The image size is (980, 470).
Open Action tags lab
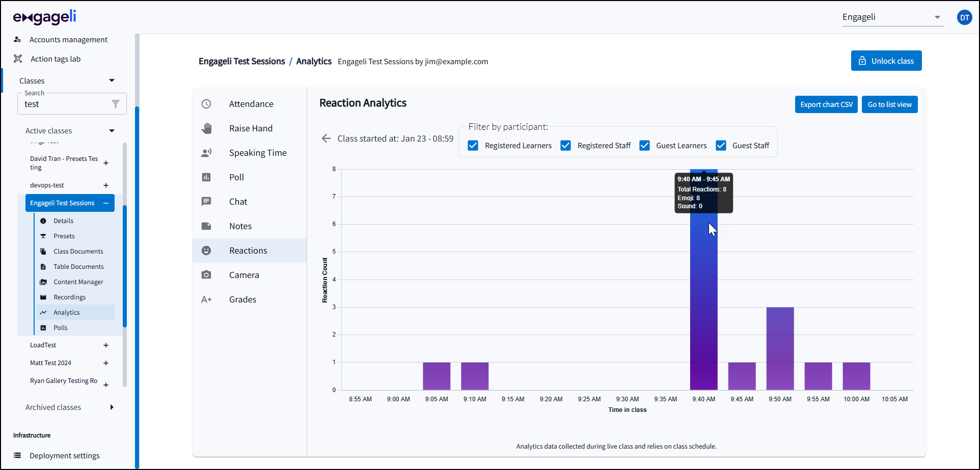56,59
